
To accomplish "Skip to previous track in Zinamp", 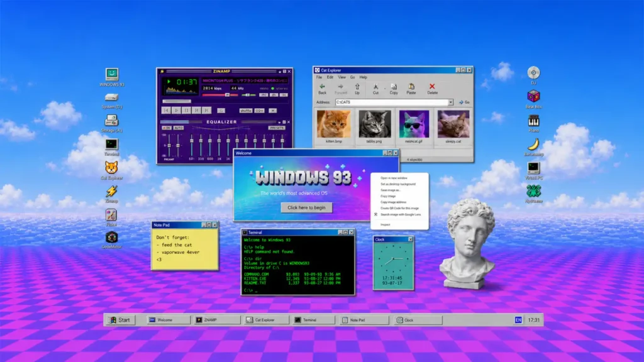I will click(166, 111).
